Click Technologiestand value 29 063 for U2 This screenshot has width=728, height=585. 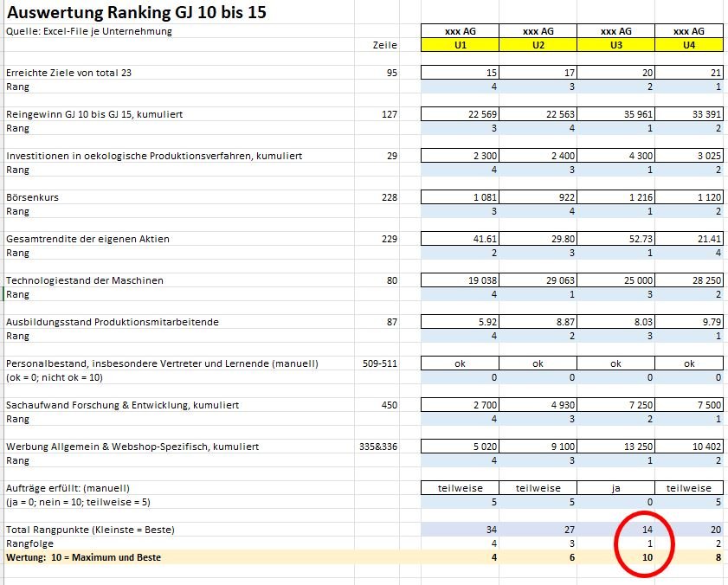(x=538, y=280)
